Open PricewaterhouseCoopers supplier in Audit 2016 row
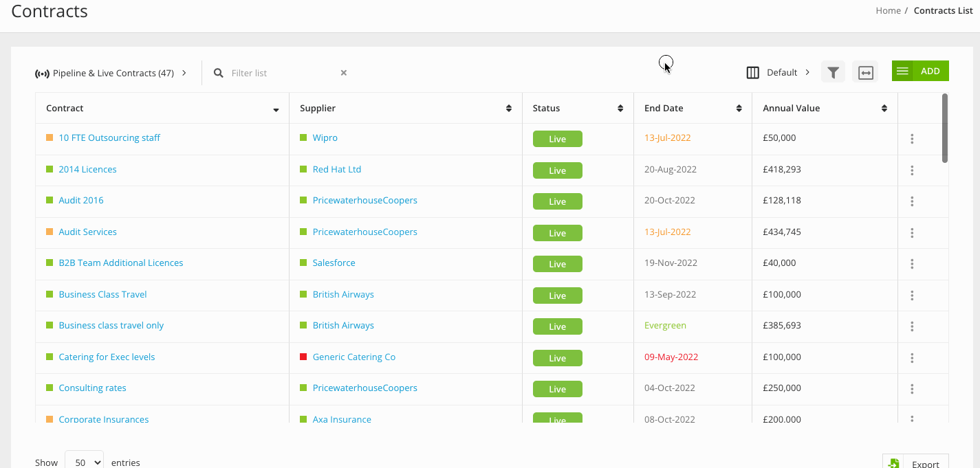This screenshot has height=468, width=980. (365, 200)
